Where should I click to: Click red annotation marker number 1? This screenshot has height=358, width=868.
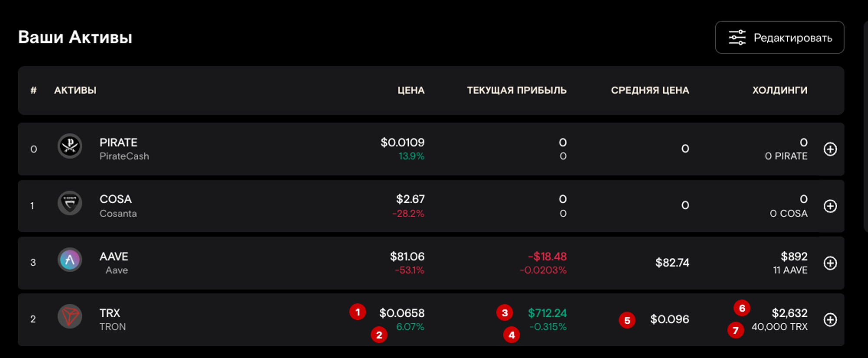(x=358, y=312)
